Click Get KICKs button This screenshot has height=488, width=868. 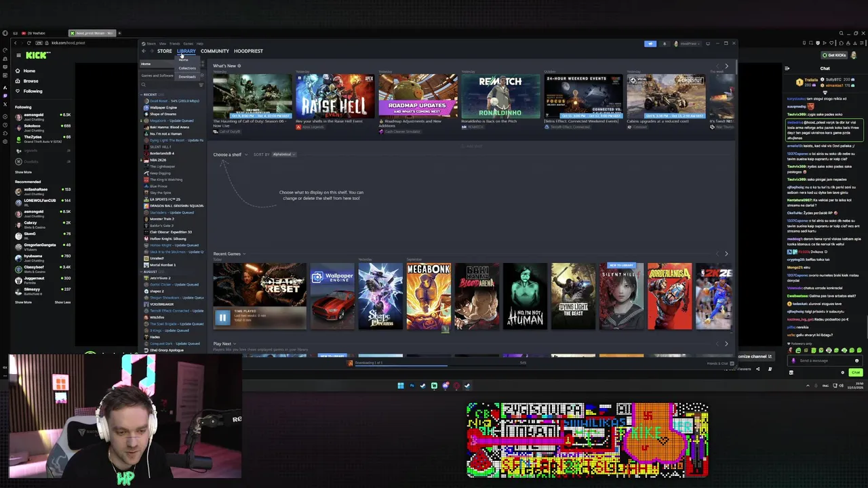click(834, 55)
